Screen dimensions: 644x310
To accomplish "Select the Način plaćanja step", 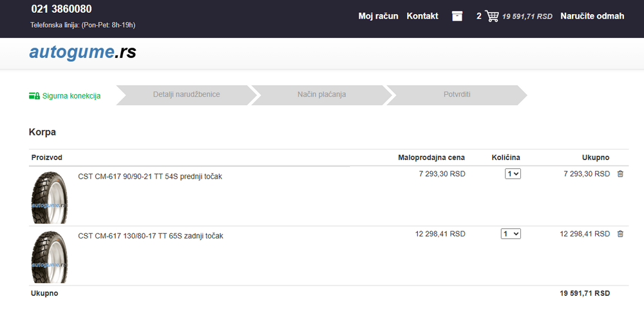I will 321,95.
